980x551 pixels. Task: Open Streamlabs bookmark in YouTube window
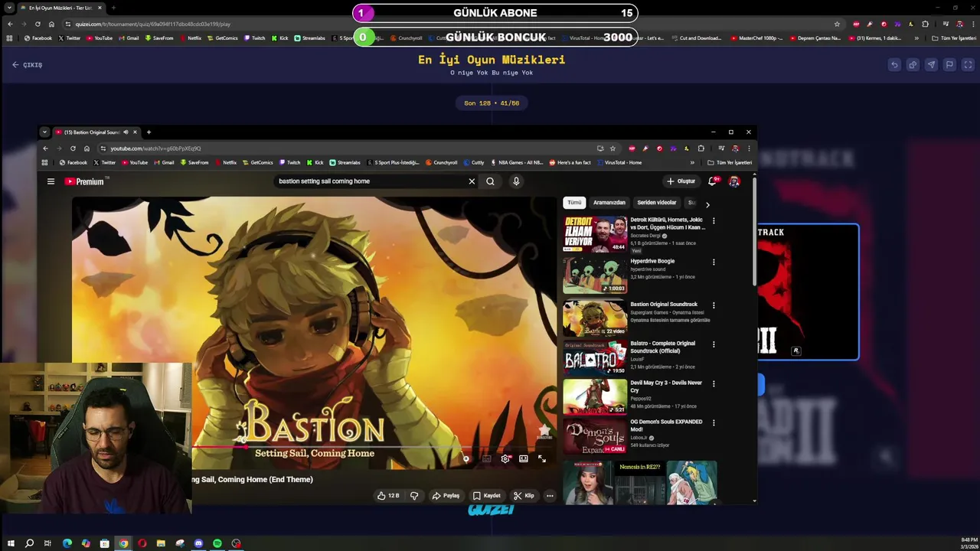coord(345,162)
